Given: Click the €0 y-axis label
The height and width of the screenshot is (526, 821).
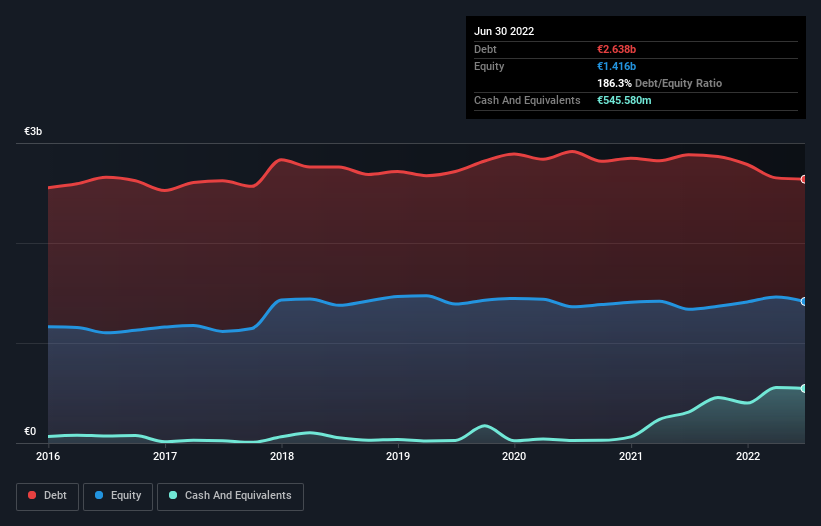Looking at the screenshot, I should 30,432.
